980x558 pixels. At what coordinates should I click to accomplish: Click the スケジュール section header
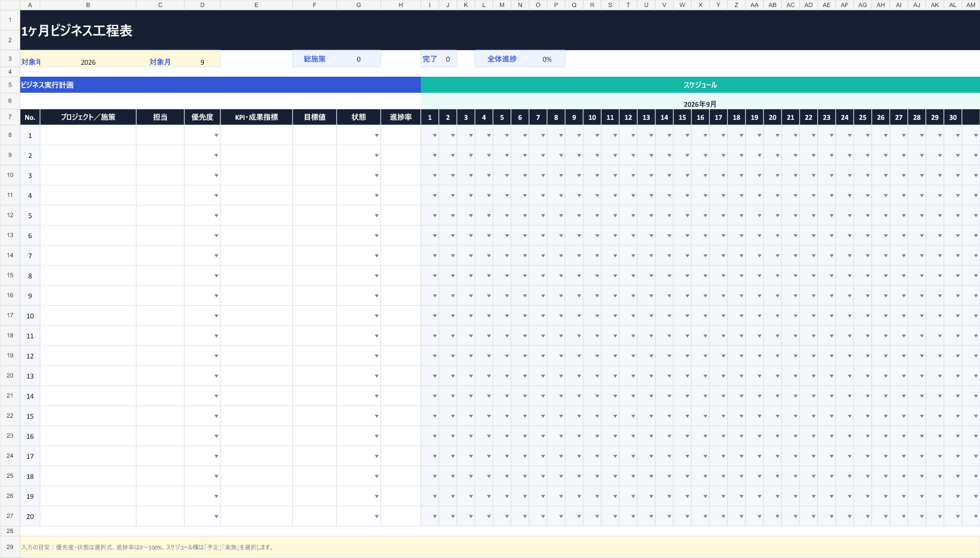pos(700,85)
